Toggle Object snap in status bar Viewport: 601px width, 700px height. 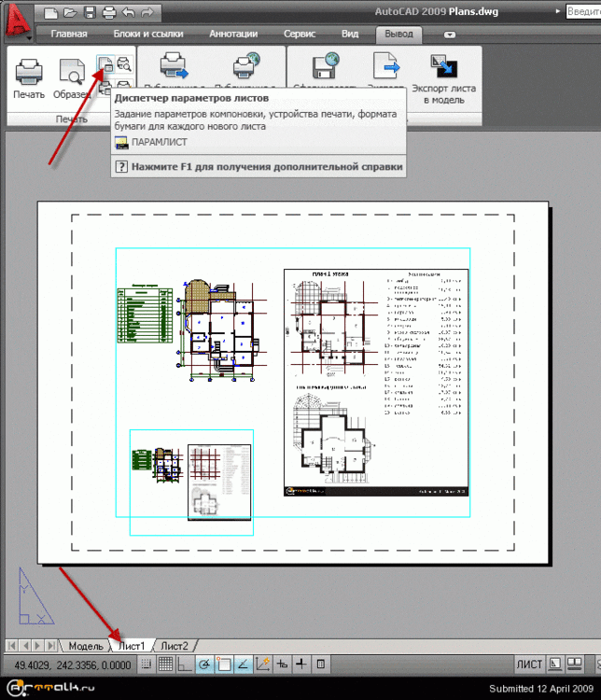[x=224, y=665]
